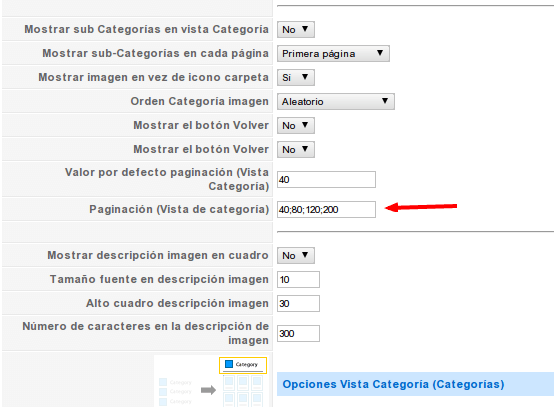
Task: Open the first 'Mostrar el botón Volver' dropdown
Action: pyautogui.click(x=296, y=126)
